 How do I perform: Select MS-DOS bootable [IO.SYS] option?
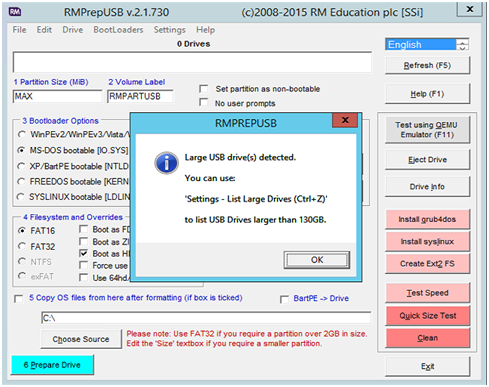22,150
